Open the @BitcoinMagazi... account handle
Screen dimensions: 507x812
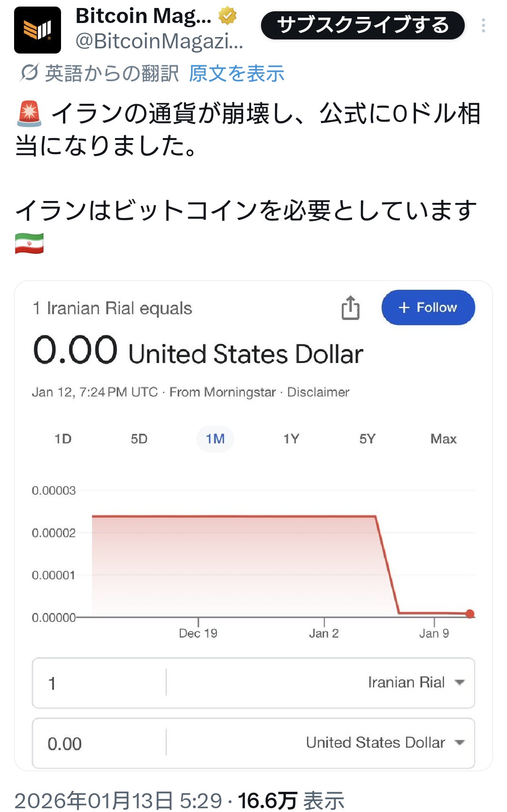coord(160,41)
